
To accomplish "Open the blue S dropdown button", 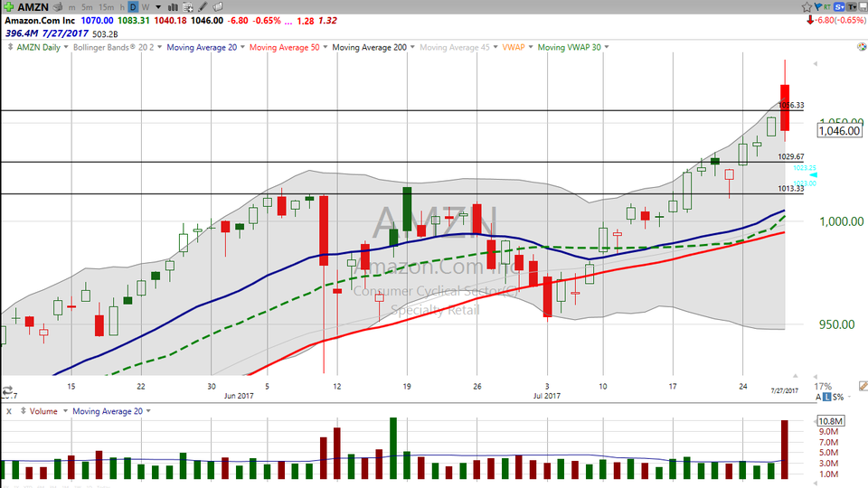I will tap(840, 7).
